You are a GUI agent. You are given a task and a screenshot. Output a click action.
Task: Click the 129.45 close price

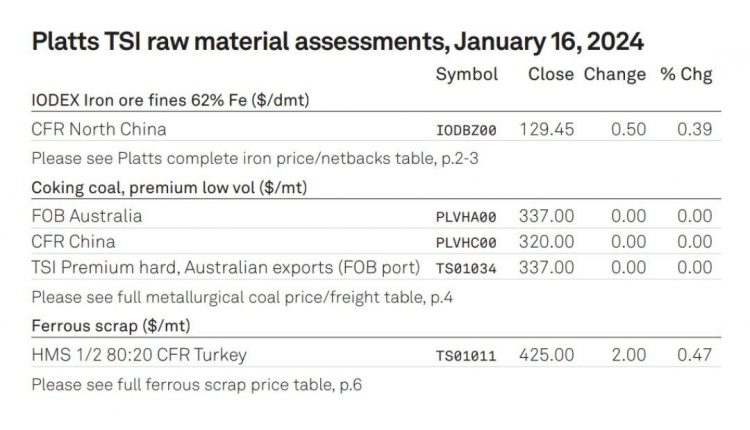(x=550, y=130)
